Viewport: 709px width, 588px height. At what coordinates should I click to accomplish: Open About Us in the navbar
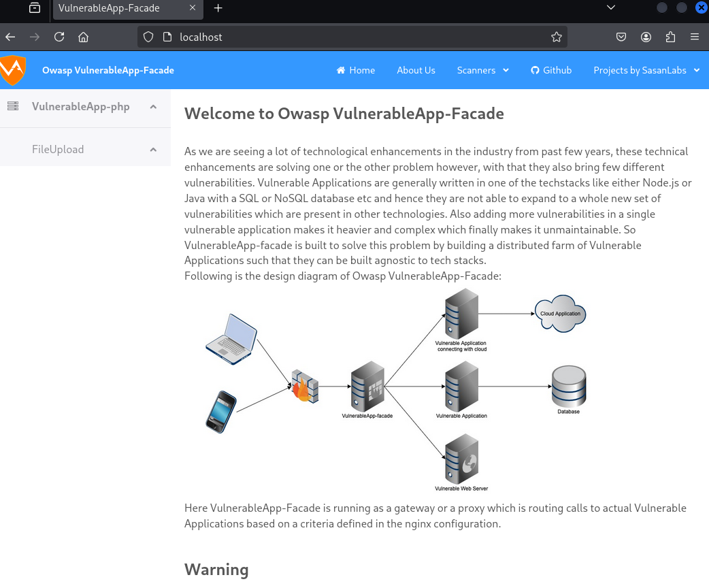tap(416, 70)
